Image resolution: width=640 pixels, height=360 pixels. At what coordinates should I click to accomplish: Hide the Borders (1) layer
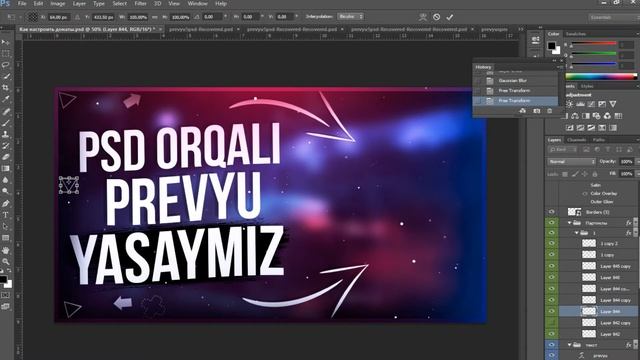coord(551,212)
